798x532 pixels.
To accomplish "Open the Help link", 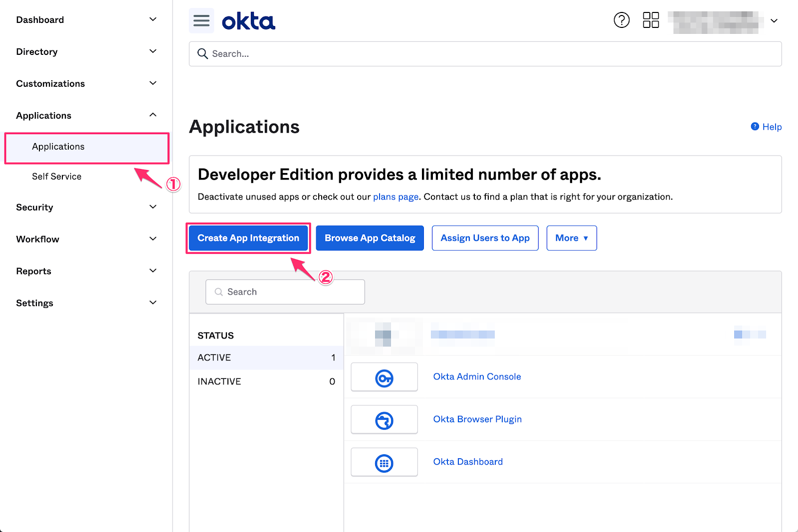I will click(x=772, y=127).
